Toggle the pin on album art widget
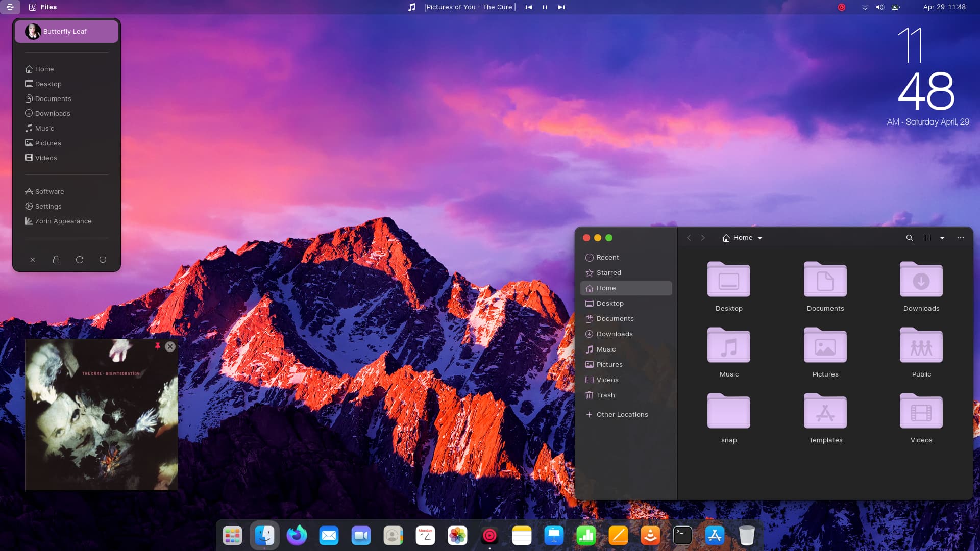The image size is (980, 551). point(158,346)
